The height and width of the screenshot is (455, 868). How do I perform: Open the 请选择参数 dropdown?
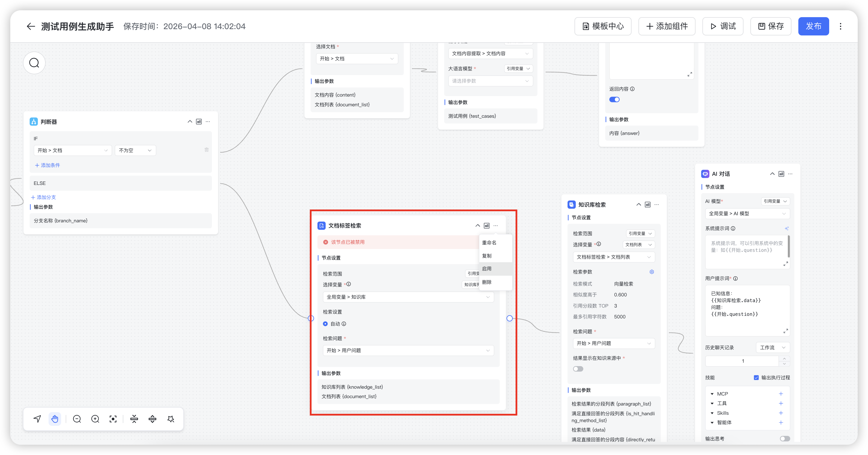coord(490,81)
